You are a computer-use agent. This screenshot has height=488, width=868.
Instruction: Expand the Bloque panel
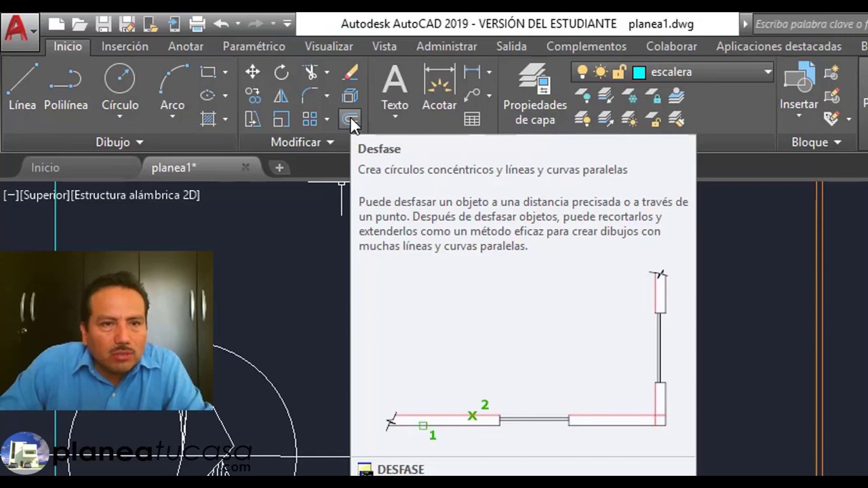[x=816, y=142]
